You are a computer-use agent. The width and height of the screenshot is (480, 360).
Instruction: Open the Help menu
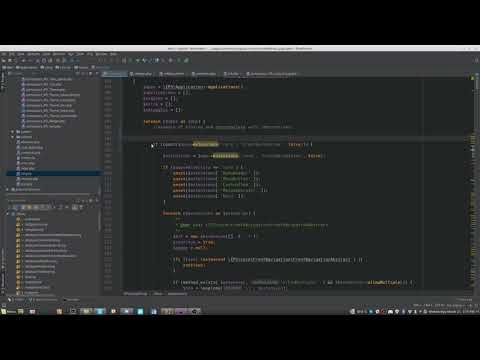point(114,54)
